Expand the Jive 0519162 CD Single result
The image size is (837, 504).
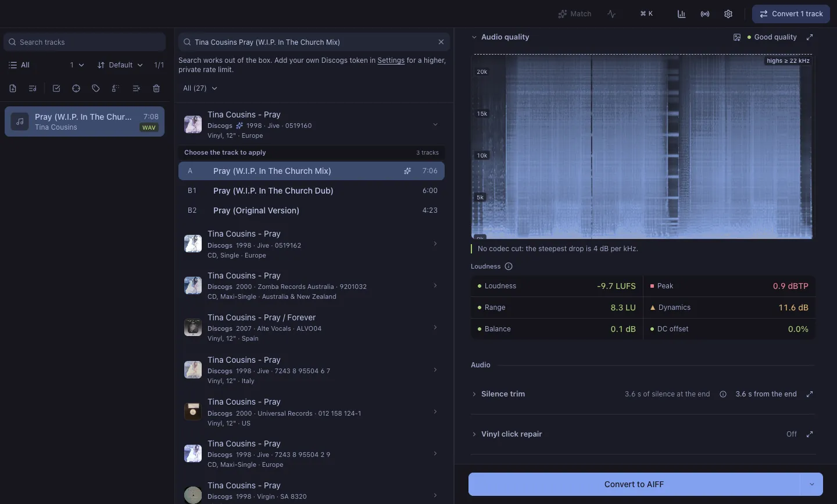[435, 244]
